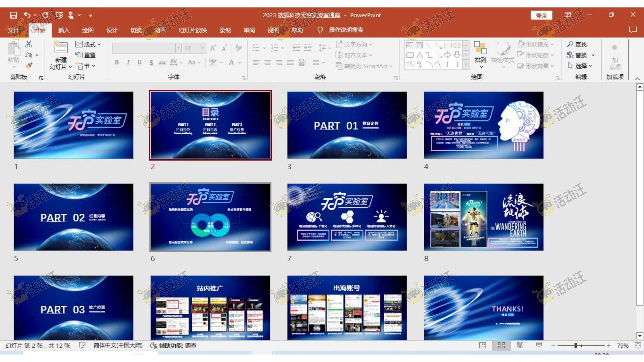
Task: Zoom out with the minus button
Action: coord(553,346)
